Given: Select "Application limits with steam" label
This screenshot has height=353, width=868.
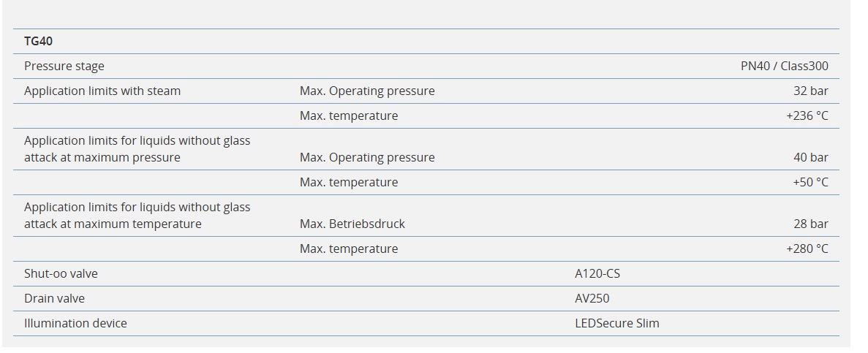Looking at the screenshot, I should (102, 91).
